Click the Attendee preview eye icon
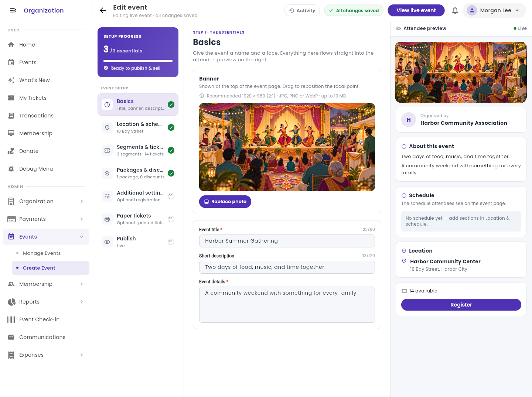 coord(398,28)
